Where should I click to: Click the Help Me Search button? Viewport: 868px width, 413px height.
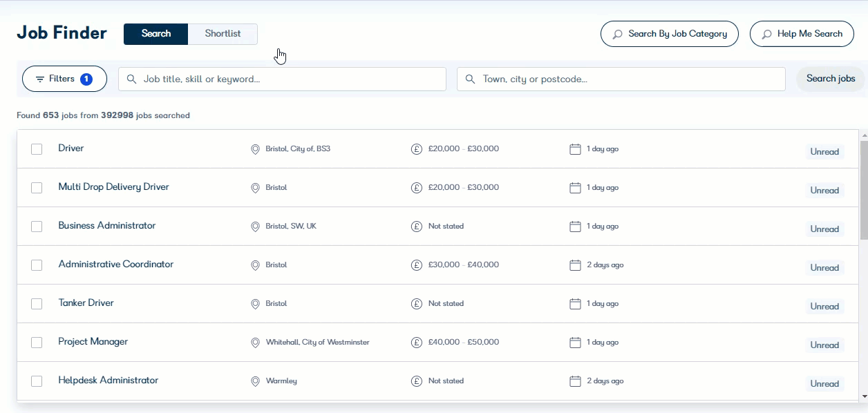(802, 34)
